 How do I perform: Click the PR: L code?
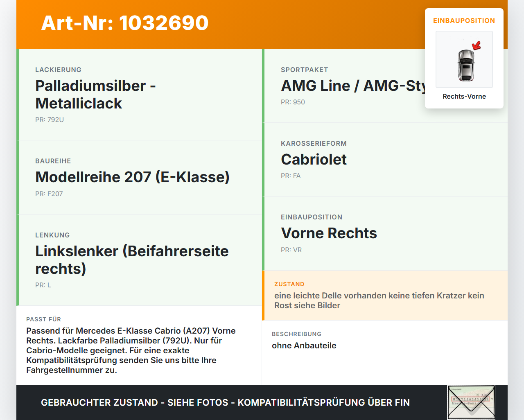(x=43, y=285)
